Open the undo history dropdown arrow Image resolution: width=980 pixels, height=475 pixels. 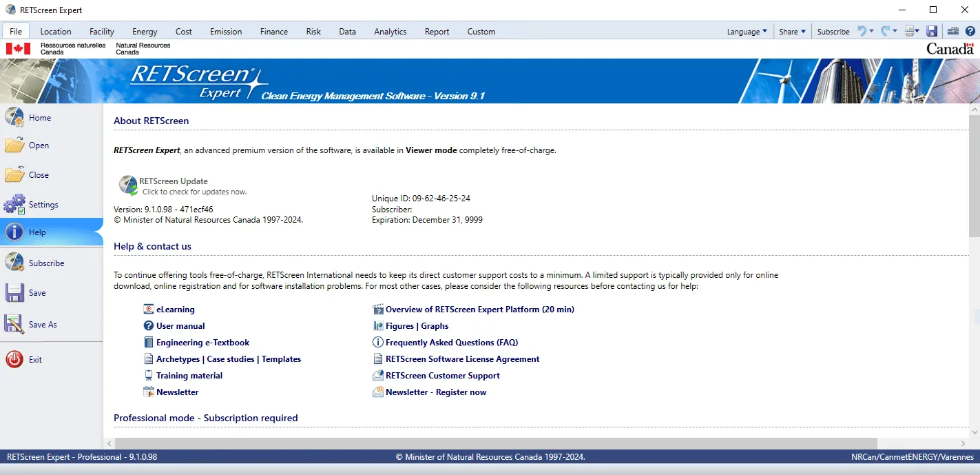[x=872, y=31]
